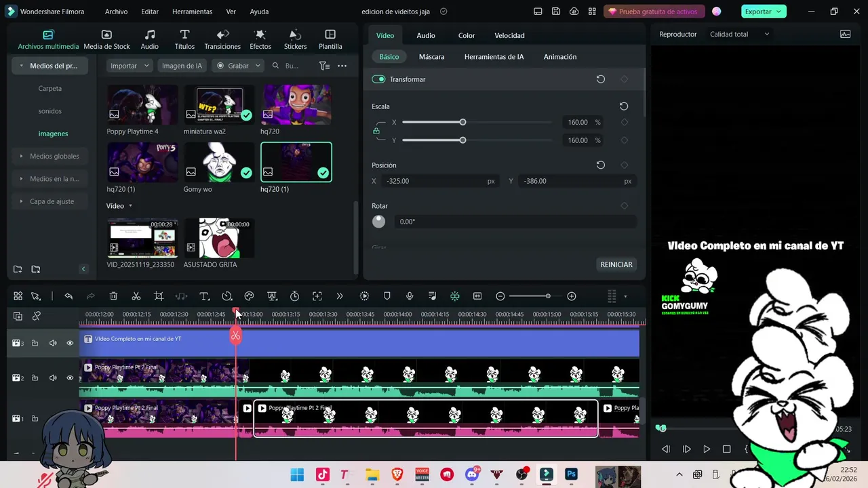
Task: Lock track 3 with its padlock icon
Action: coord(35,343)
